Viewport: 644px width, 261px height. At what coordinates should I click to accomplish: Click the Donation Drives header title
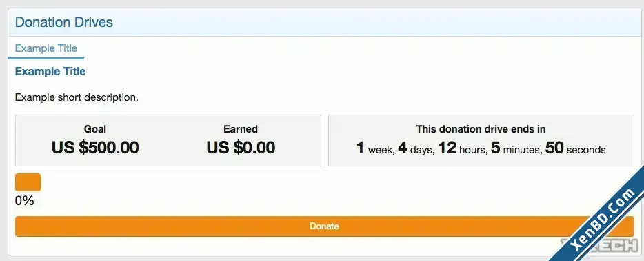click(x=63, y=22)
